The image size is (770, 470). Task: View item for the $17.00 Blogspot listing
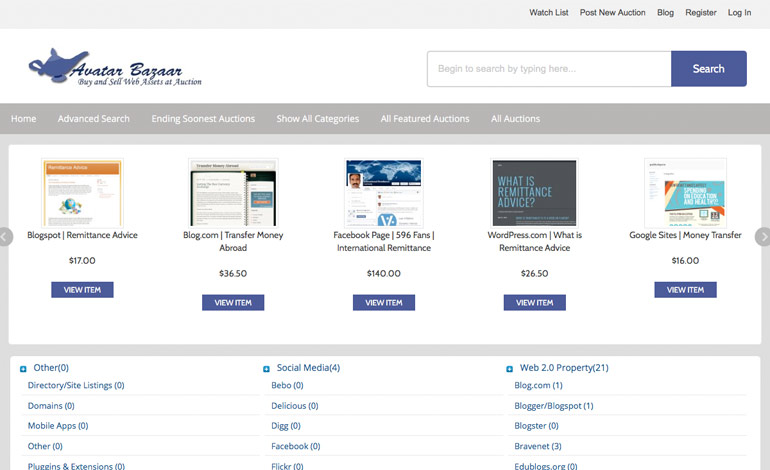[82, 290]
